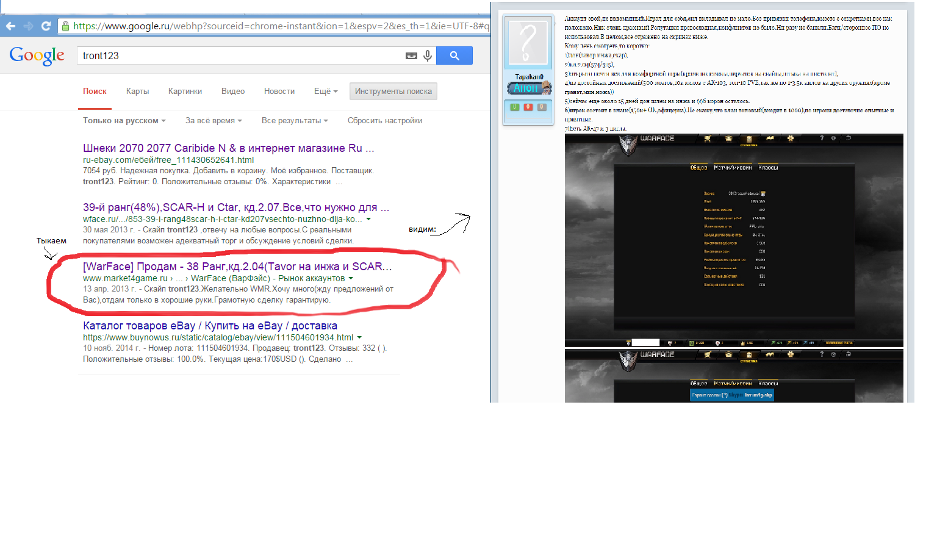
Task: Expand the arrow beside the buynowus.ru URL
Action: tap(359, 337)
